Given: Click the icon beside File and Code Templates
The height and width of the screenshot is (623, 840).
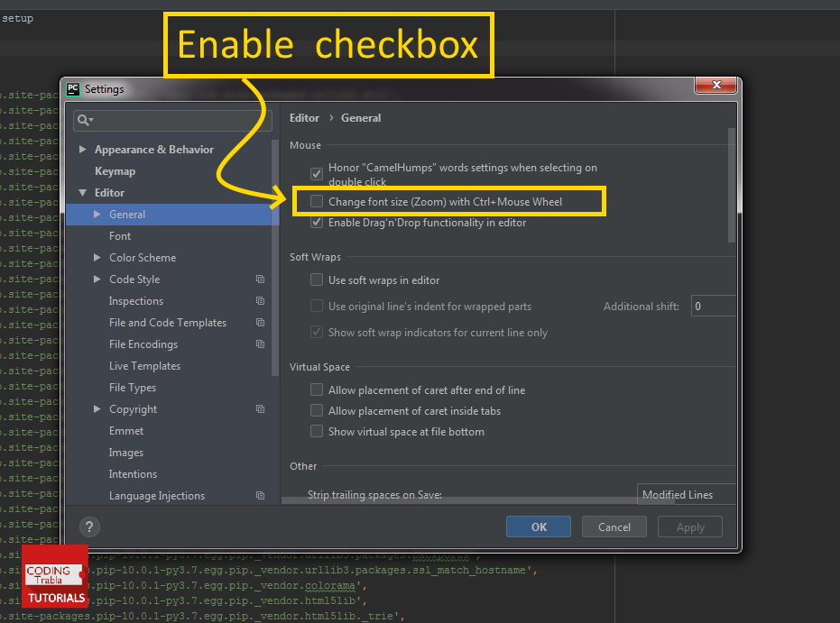Looking at the screenshot, I should [x=260, y=322].
